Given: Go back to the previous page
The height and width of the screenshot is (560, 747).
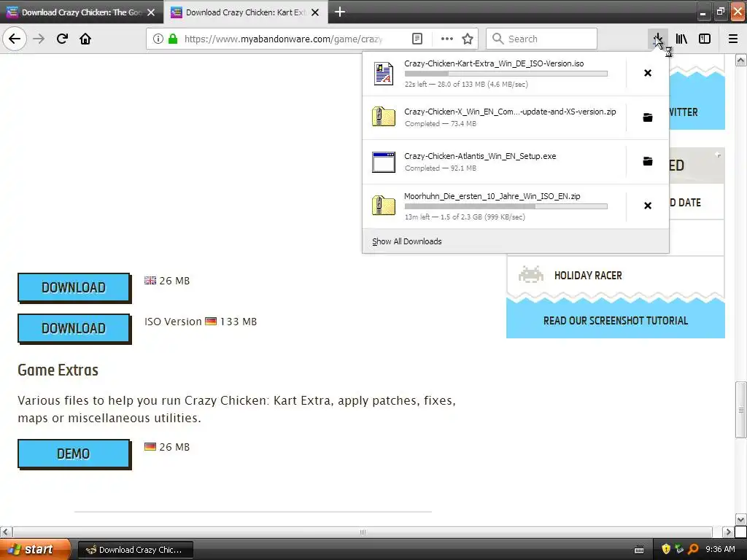Looking at the screenshot, I should (15, 39).
